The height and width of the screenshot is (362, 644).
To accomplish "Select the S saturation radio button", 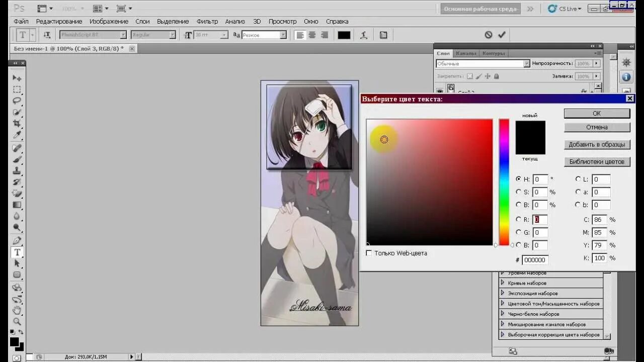I will pos(519,192).
